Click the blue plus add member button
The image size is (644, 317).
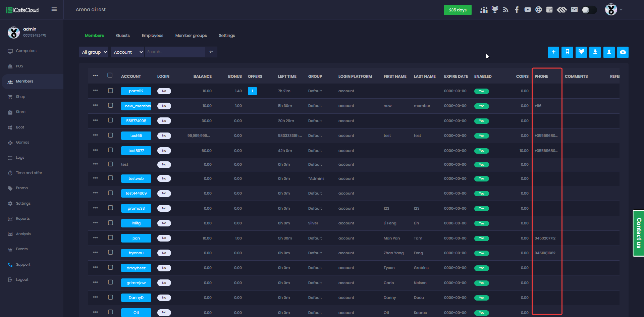point(553,52)
